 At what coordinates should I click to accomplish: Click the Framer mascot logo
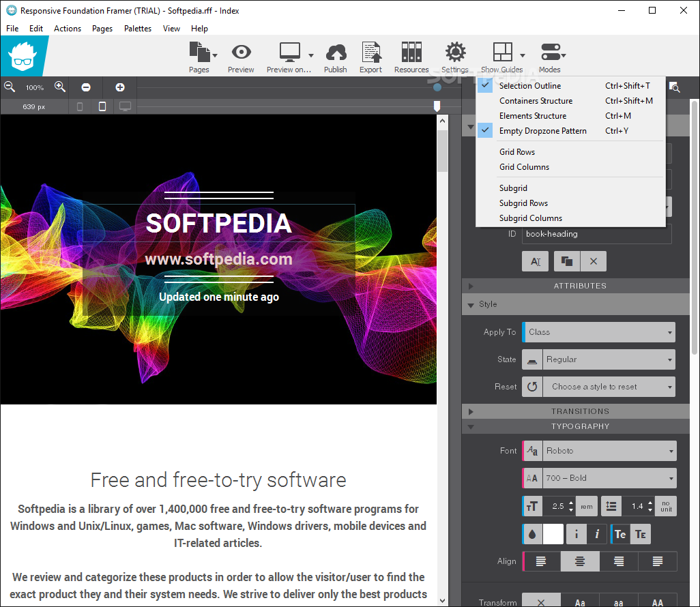click(x=23, y=56)
